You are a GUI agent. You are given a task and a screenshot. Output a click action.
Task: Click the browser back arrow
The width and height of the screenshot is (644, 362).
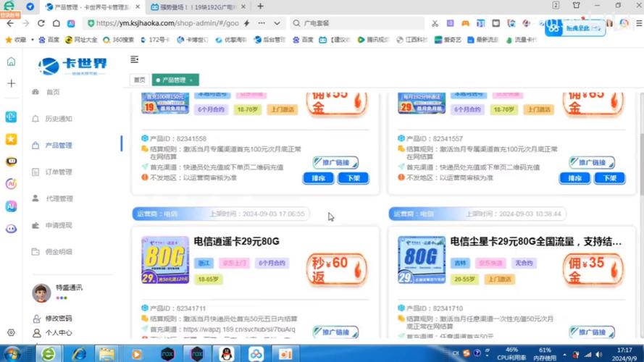(x=10, y=23)
